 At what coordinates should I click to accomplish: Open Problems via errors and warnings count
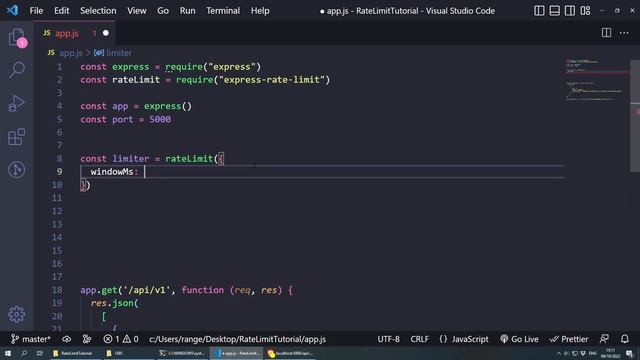pos(120,339)
